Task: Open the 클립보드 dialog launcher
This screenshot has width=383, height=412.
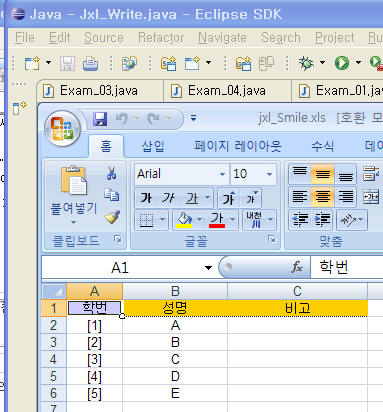Action: point(118,239)
